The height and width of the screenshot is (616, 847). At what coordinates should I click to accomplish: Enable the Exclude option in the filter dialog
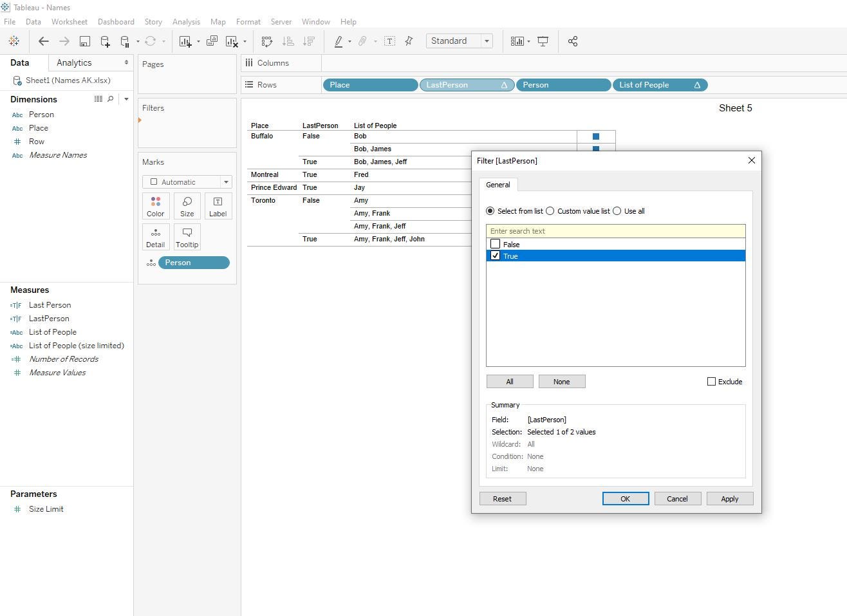coord(711,381)
